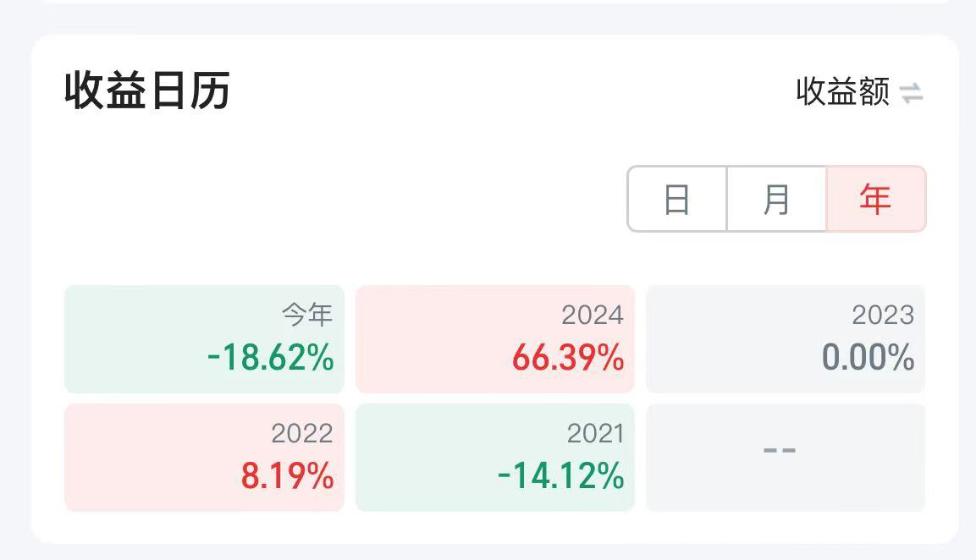
Task: Open the 2022 8.19% return tile
Action: [x=204, y=458]
